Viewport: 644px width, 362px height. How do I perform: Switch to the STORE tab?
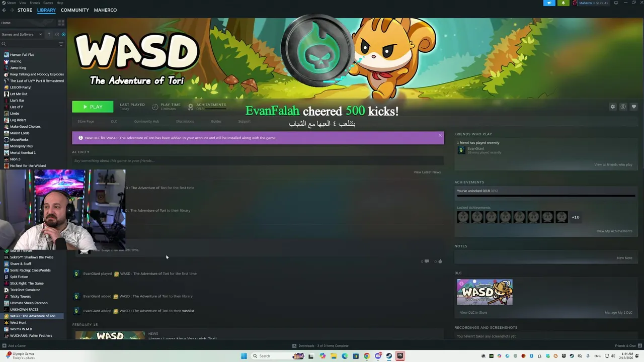tap(25, 10)
